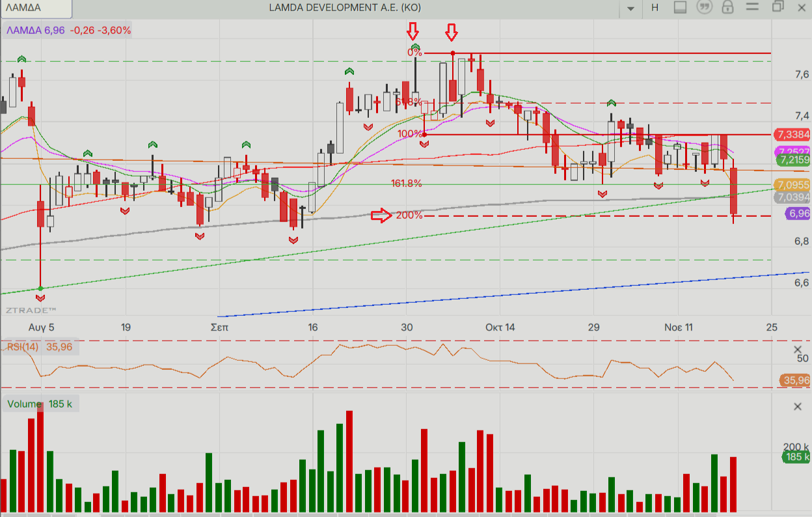The height and width of the screenshot is (517, 812).
Task: Select the purple 6,96 last price tag
Action: click(x=797, y=214)
